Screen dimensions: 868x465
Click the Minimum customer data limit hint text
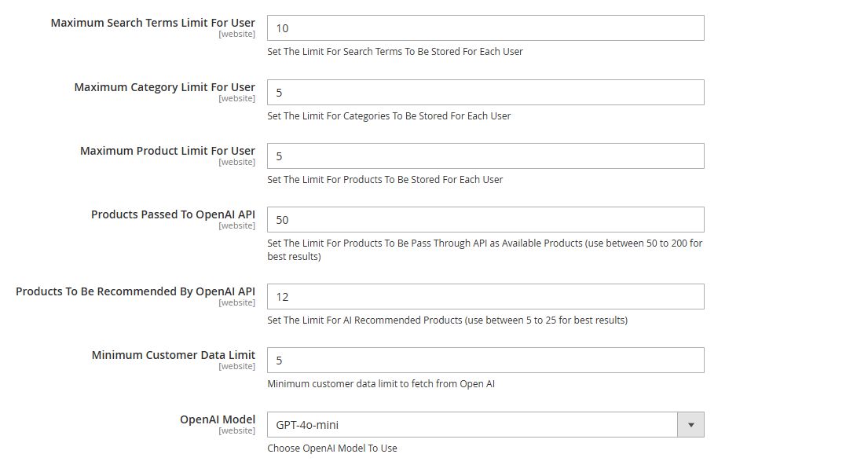(381, 383)
